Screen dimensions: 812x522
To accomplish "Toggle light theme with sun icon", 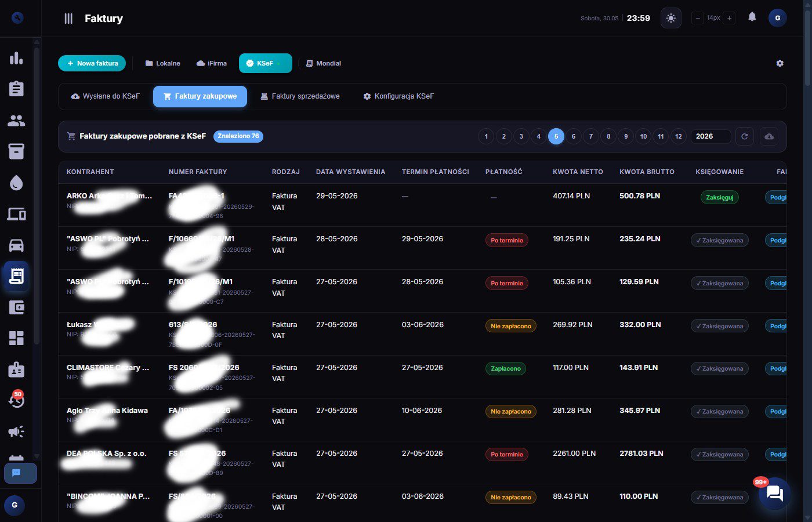I will [x=671, y=18].
